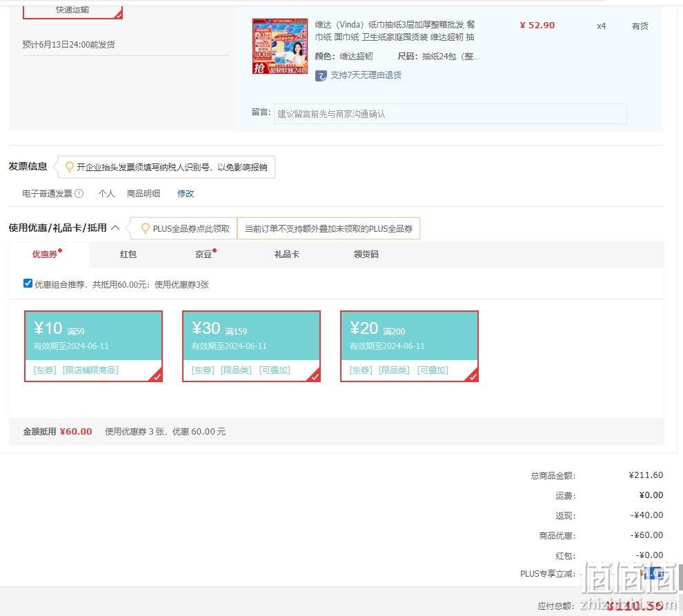This screenshot has width=683, height=616.
Task: Uncheck the 优惠组合推荐 checkbox
Action: (28, 284)
